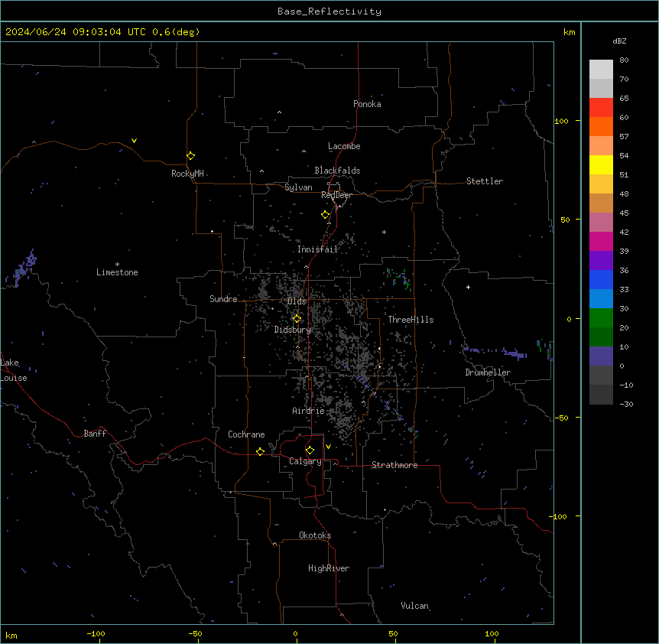Select the Stettler label
Image resolution: width=659 pixels, height=644 pixels.
[x=485, y=181]
